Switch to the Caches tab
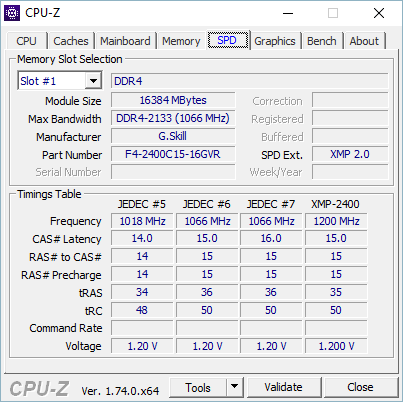Image resolution: width=403 pixels, height=402 pixels. point(71,41)
